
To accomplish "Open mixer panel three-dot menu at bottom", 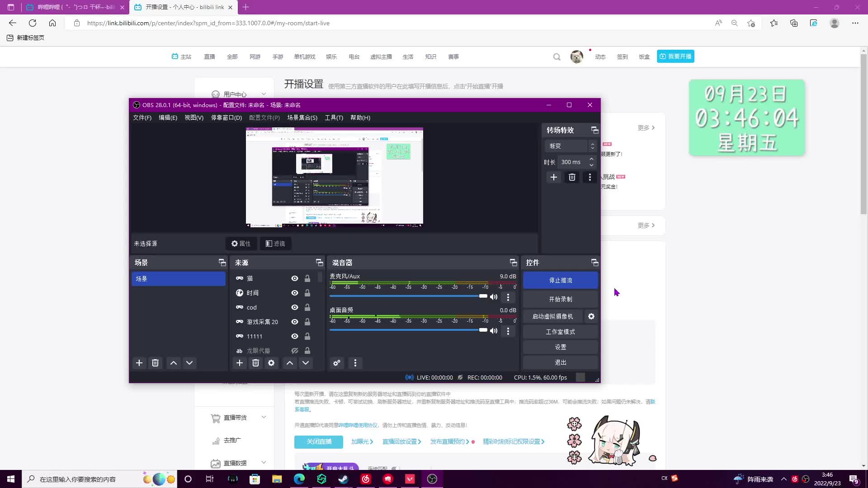I will tap(355, 363).
